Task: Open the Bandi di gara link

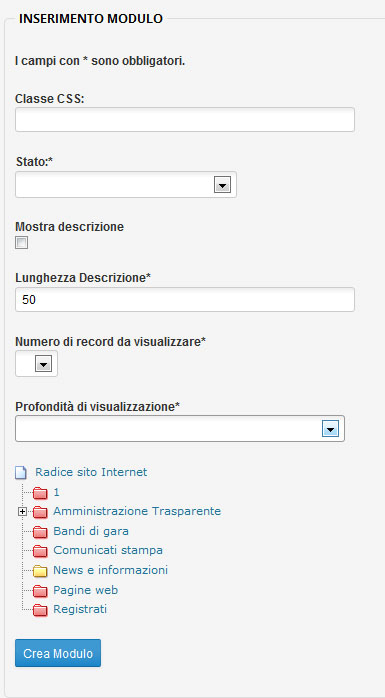Action: click(x=91, y=531)
